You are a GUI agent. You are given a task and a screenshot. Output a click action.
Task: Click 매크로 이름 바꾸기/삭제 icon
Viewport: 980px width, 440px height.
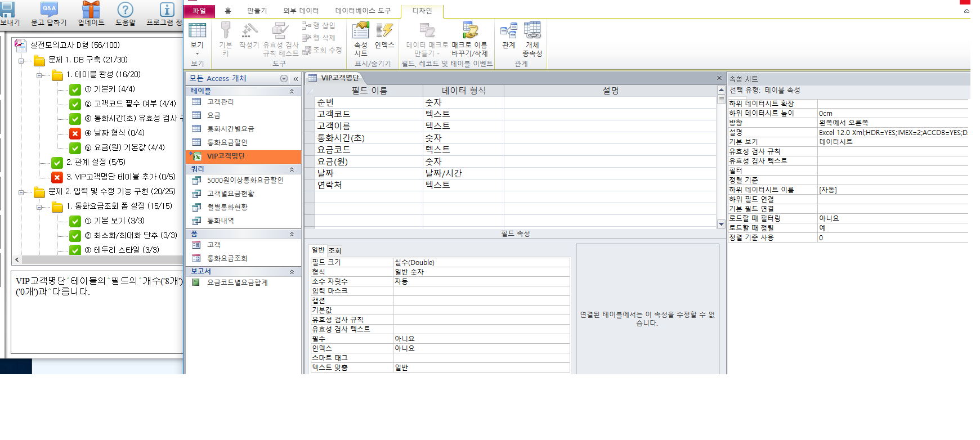(469, 32)
